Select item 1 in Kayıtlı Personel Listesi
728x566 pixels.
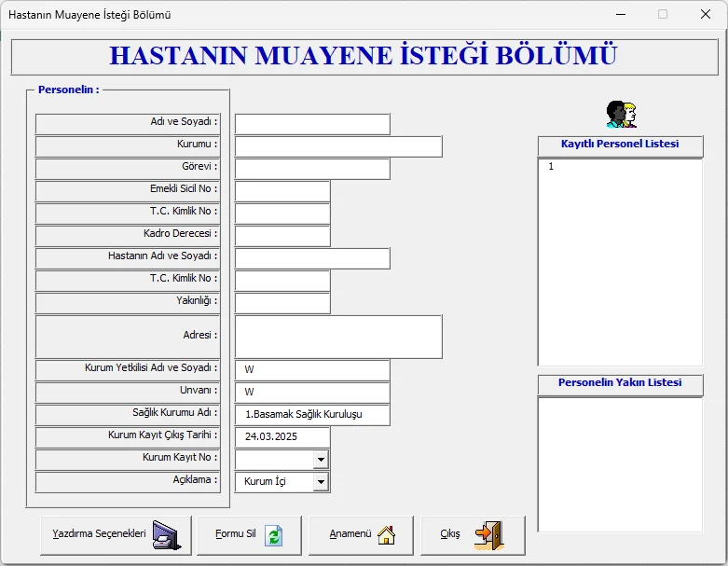pyautogui.click(x=552, y=167)
